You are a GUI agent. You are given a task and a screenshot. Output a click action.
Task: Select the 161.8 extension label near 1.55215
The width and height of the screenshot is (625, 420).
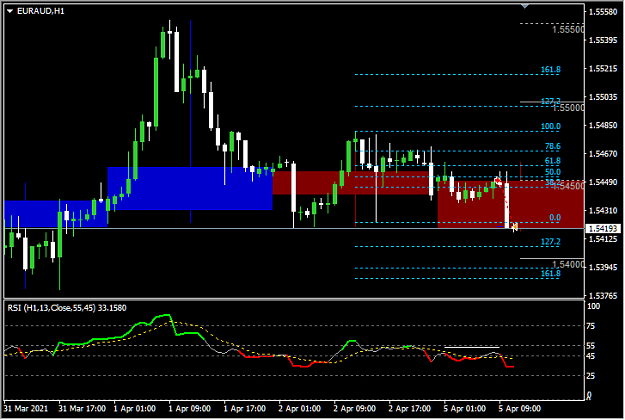550,70
